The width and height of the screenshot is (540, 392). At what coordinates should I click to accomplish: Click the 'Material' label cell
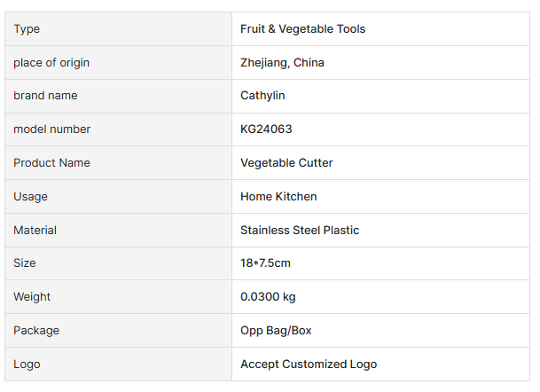[x=35, y=231]
